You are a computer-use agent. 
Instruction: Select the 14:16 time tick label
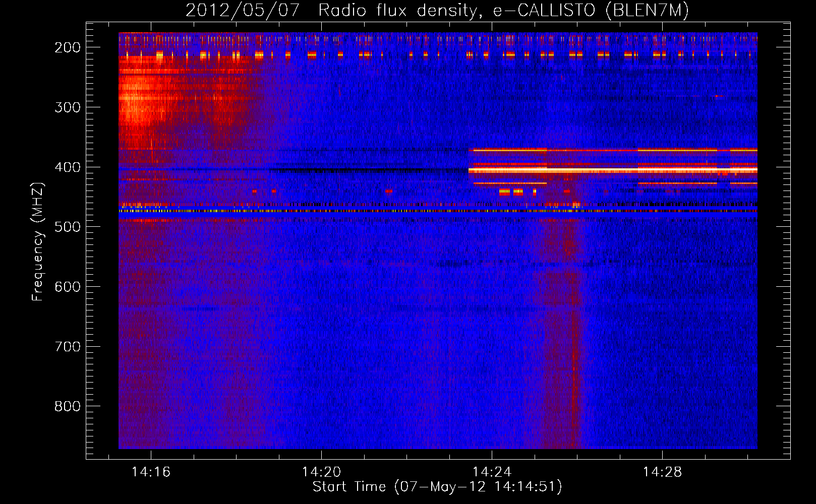pyautogui.click(x=151, y=472)
